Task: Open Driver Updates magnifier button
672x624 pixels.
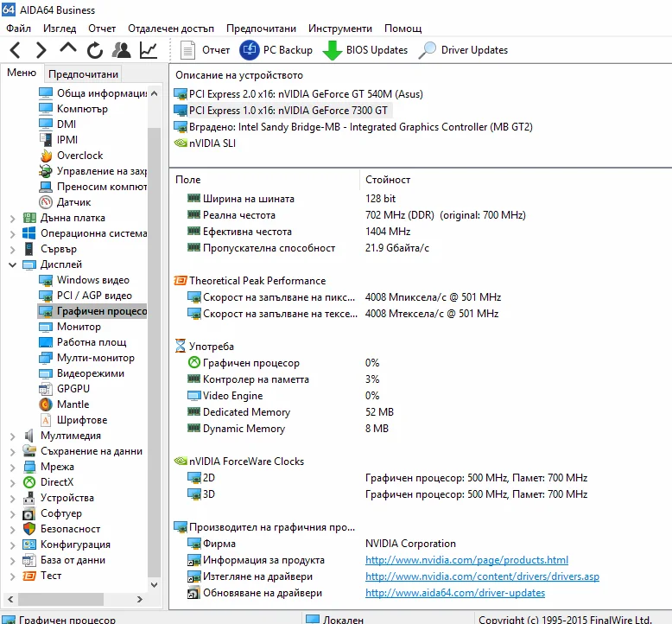Action: click(x=463, y=50)
